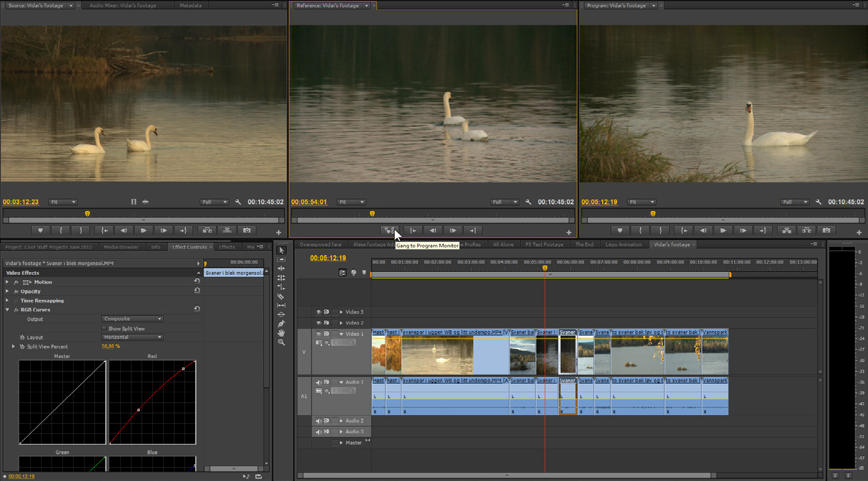
Task: Click Insert button in Source monitor
Action: [x=207, y=230]
